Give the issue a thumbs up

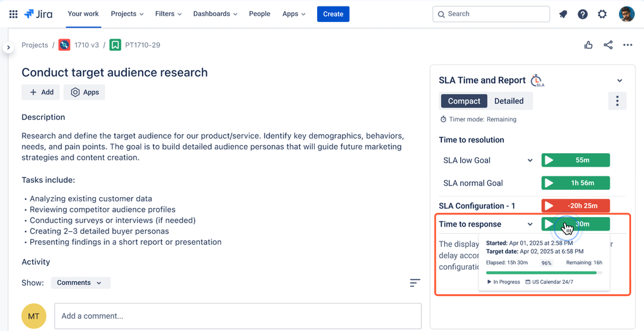click(x=589, y=45)
